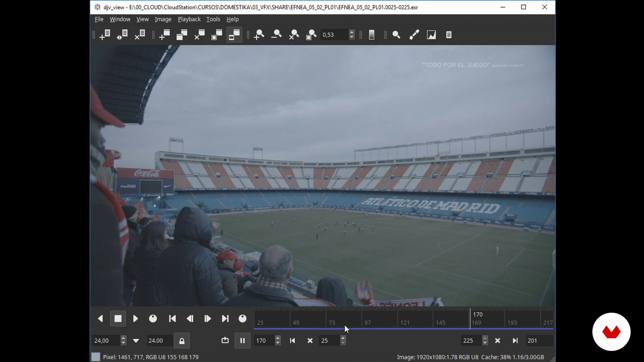Increment the in point 25 spinner
Image resolution: width=644 pixels, height=362 pixels.
click(x=343, y=338)
